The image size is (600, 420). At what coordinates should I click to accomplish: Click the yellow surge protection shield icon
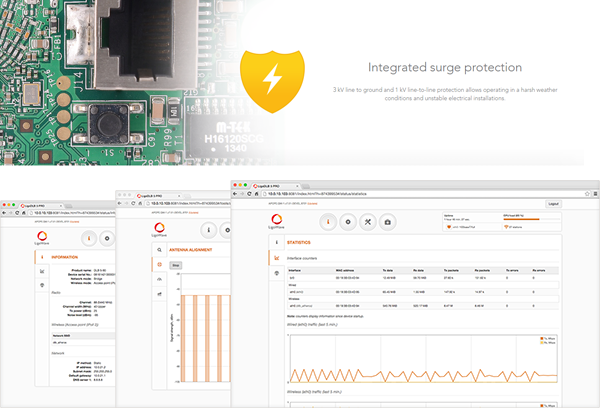coord(272,81)
